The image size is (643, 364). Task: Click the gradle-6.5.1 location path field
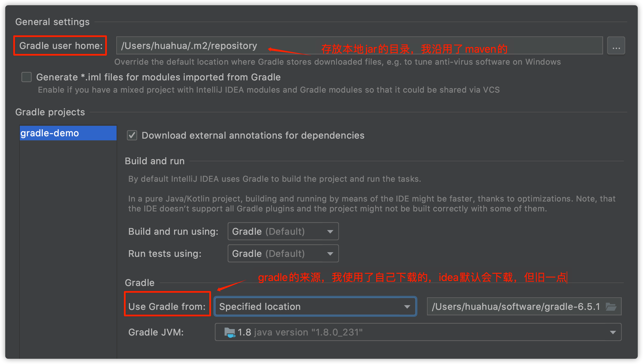(515, 307)
